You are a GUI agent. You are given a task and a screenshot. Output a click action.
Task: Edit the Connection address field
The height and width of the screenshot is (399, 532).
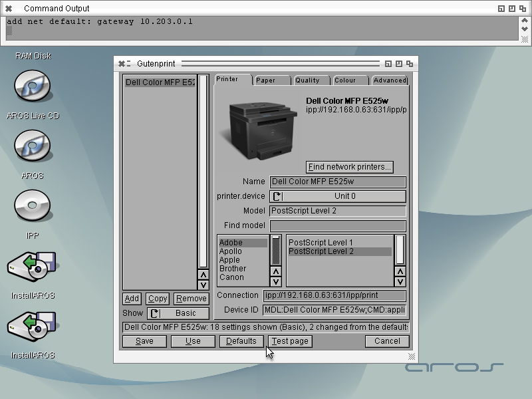pos(334,295)
